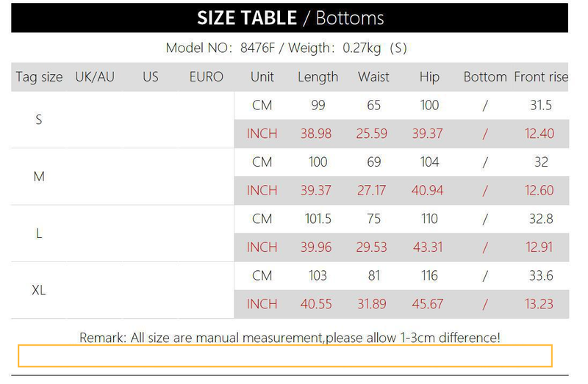588x384 pixels.
Task: Click the S tag size row label
Action: [39, 120]
